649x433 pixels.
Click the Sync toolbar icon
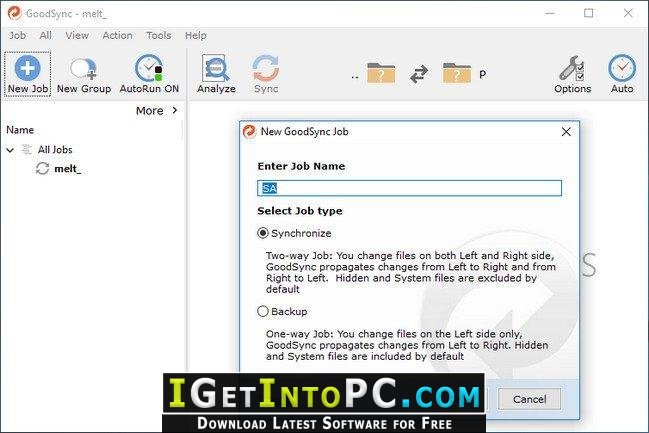click(x=266, y=68)
